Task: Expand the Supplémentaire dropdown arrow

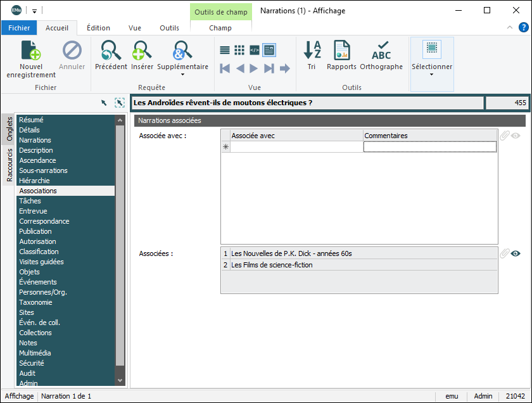Action: (182, 74)
